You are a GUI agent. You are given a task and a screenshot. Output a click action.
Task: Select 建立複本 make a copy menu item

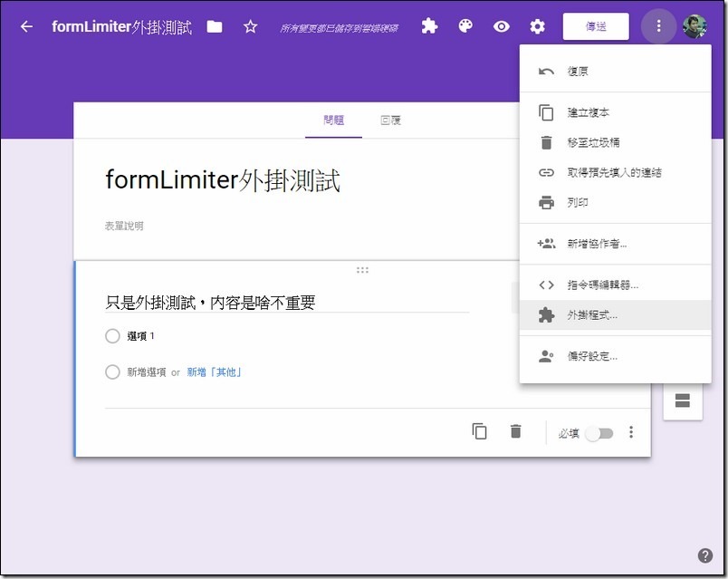[x=615, y=112]
